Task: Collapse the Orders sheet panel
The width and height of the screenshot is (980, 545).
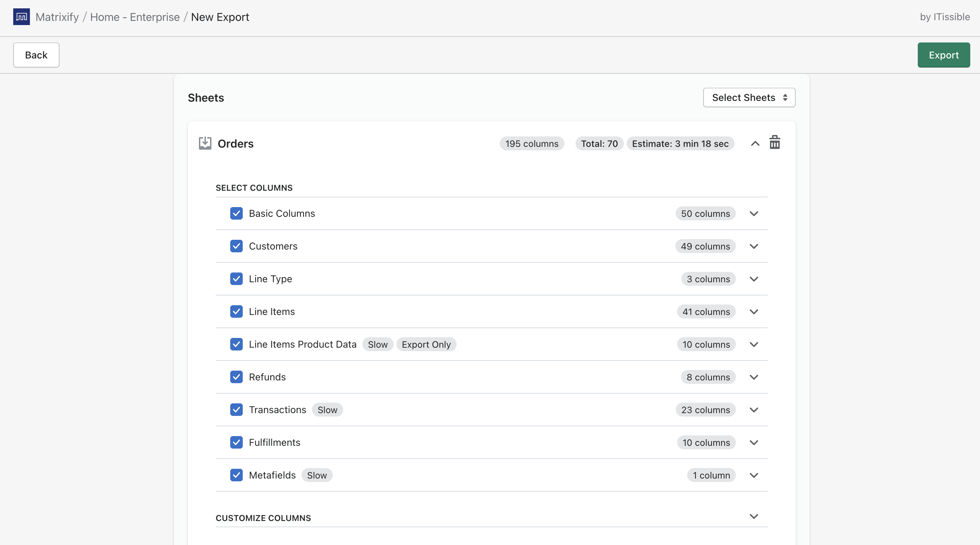Action: (x=755, y=143)
